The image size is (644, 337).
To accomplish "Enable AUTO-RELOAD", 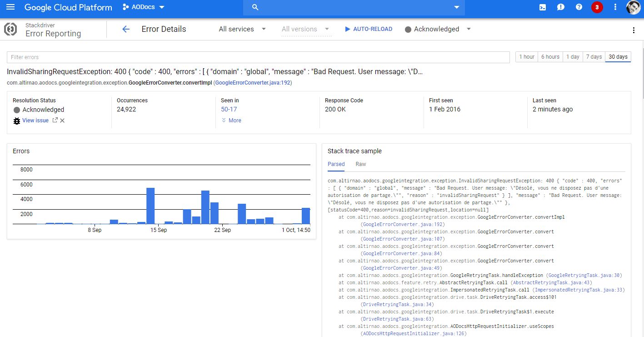I will (368, 29).
